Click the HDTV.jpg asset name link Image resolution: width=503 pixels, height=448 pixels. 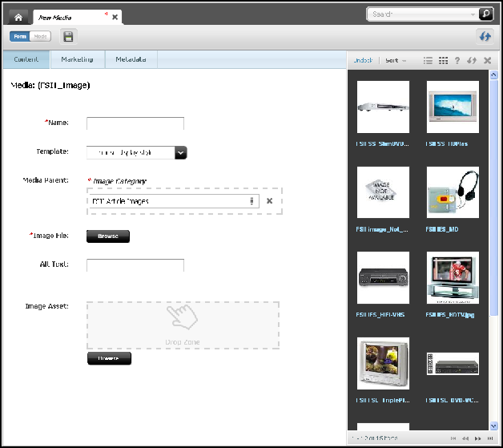pyautogui.click(x=450, y=314)
